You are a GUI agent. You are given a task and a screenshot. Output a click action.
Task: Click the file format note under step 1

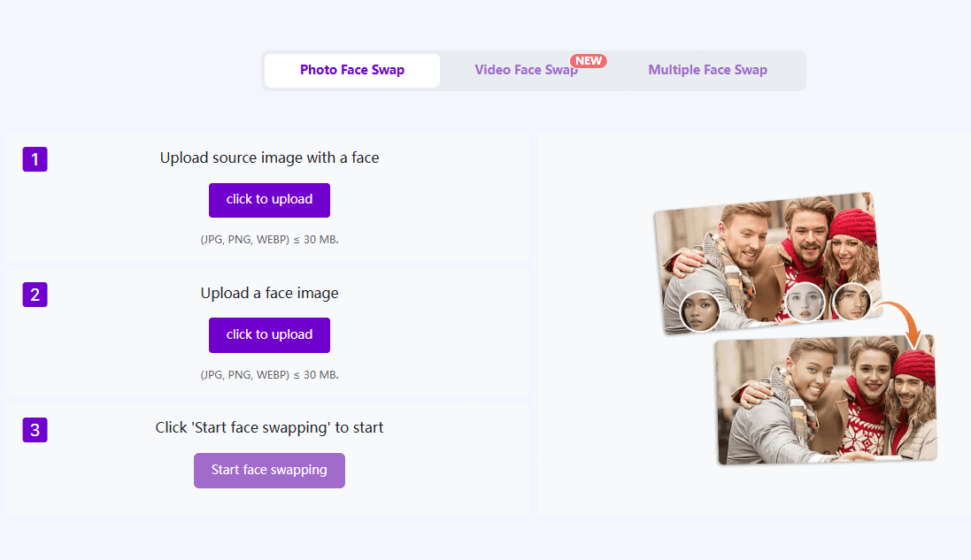(269, 240)
